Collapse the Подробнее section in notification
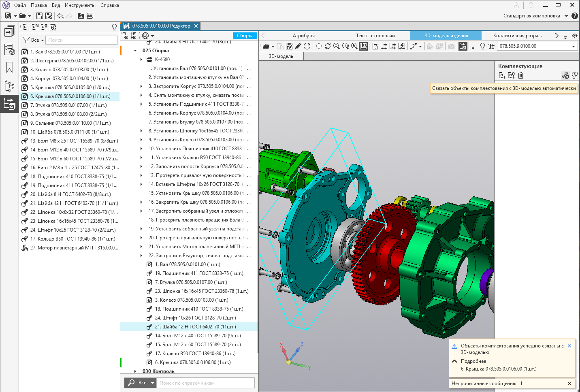Viewport: 580px width, 392px height. point(454,361)
